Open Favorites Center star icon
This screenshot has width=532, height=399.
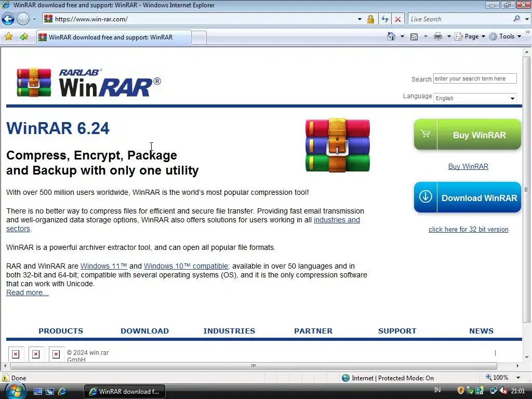[9, 37]
